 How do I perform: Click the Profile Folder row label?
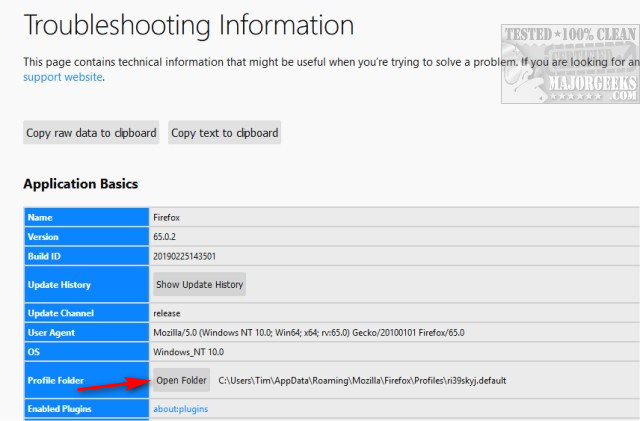87,380
